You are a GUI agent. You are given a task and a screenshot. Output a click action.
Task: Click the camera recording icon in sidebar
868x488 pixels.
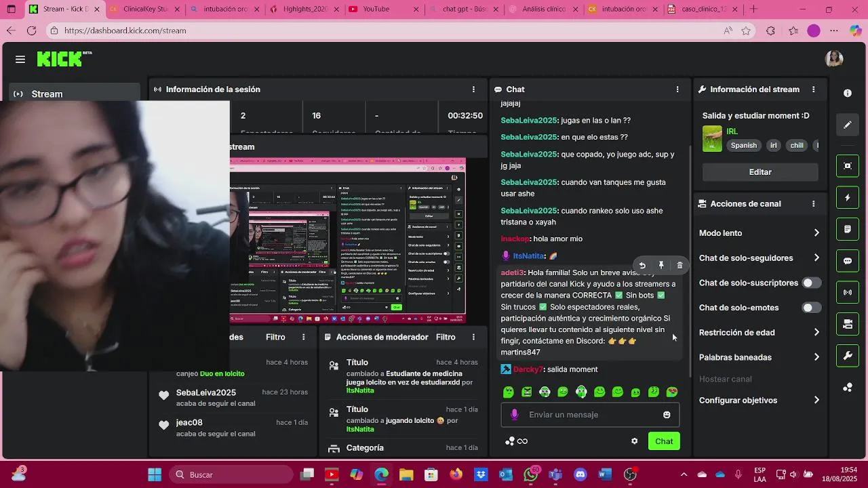coord(848,324)
